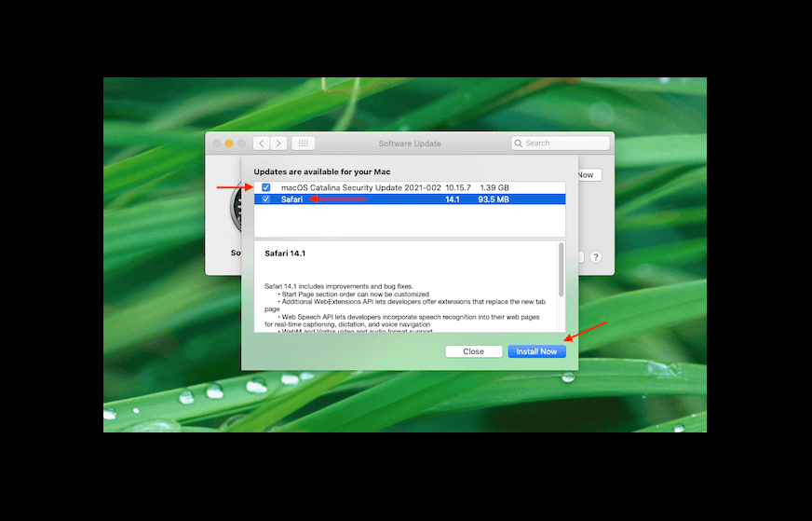
Task: Click the magnifying glass search icon
Action: pos(519,144)
